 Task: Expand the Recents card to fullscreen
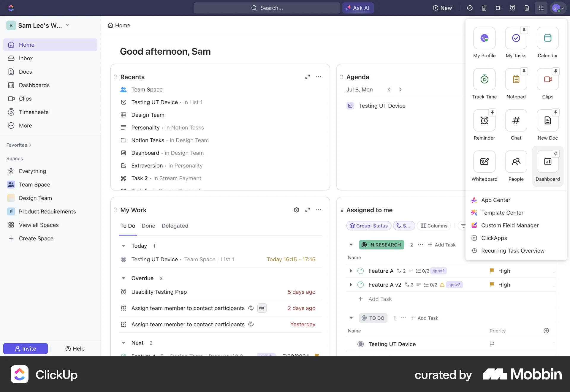point(308,77)
